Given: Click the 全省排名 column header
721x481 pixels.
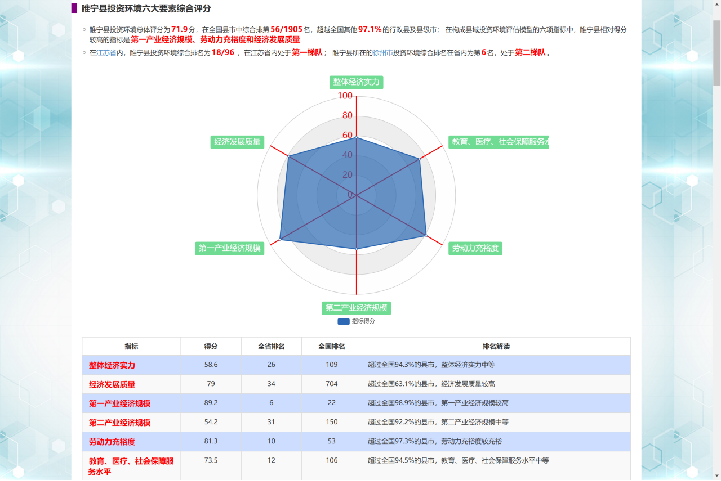Looking at the screenshot, I should [x=271, y=346].
